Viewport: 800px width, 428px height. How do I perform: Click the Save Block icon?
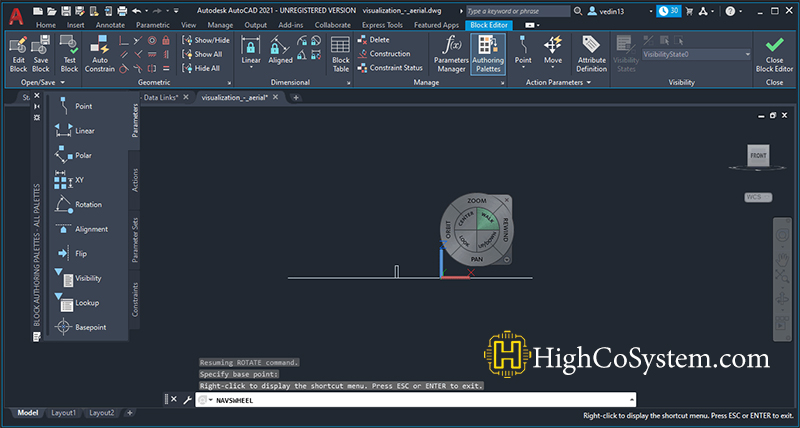coord(41,55)
